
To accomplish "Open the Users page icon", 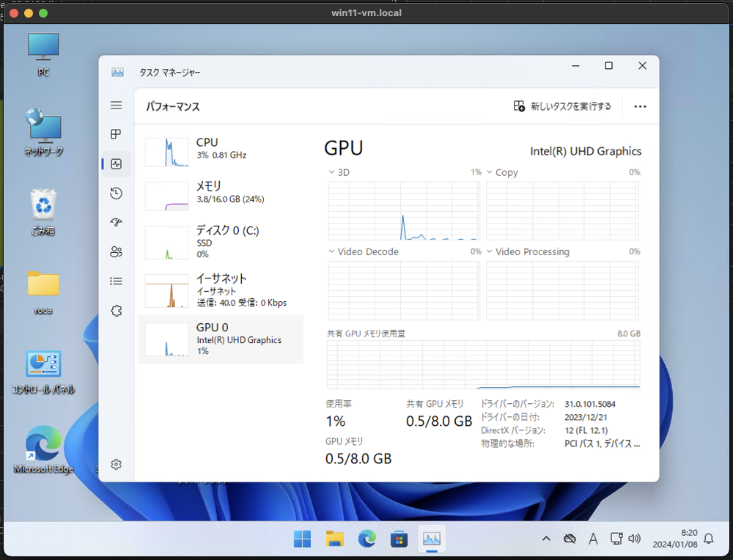I will pos(116,252).
